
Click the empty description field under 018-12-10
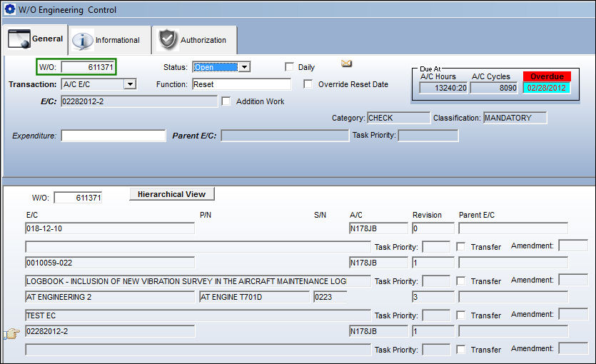tap(198, 247)
